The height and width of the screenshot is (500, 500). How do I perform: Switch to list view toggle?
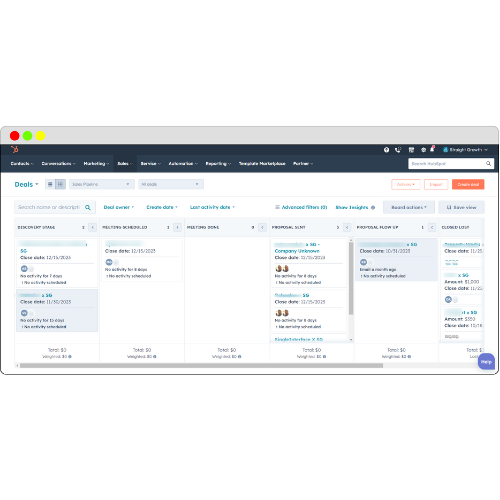tap(50, 184)
